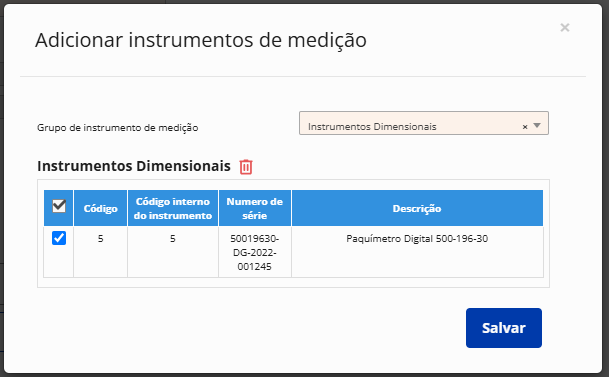Click the Instrumentos Dimensionais section heading
Image resolution: width=609 pixels, height=377 pixels.
134,166
